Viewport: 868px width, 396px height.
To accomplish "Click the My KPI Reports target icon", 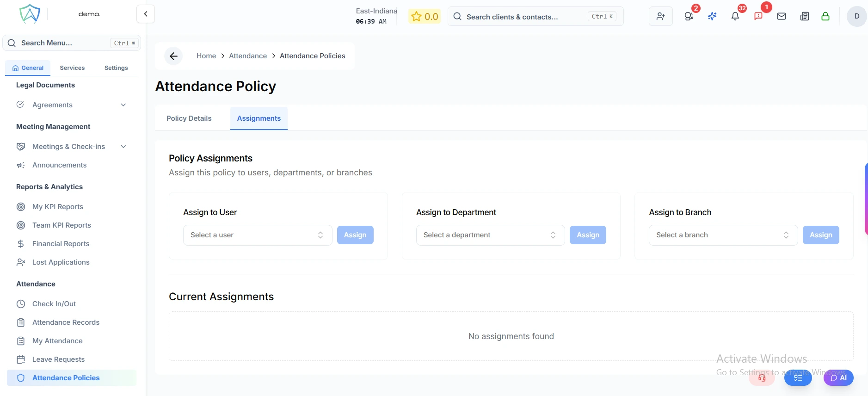I will (x=21, y=207).
